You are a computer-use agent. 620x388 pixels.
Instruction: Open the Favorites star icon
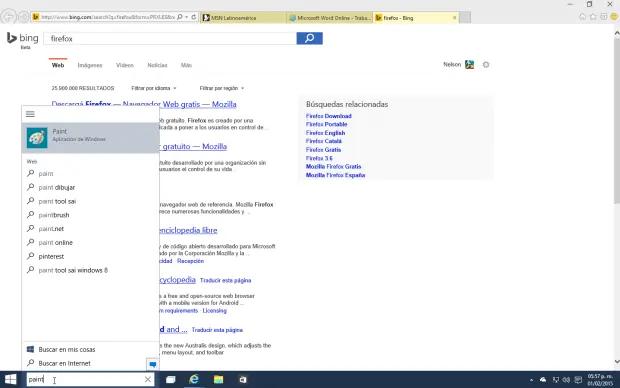click(593, 17)
